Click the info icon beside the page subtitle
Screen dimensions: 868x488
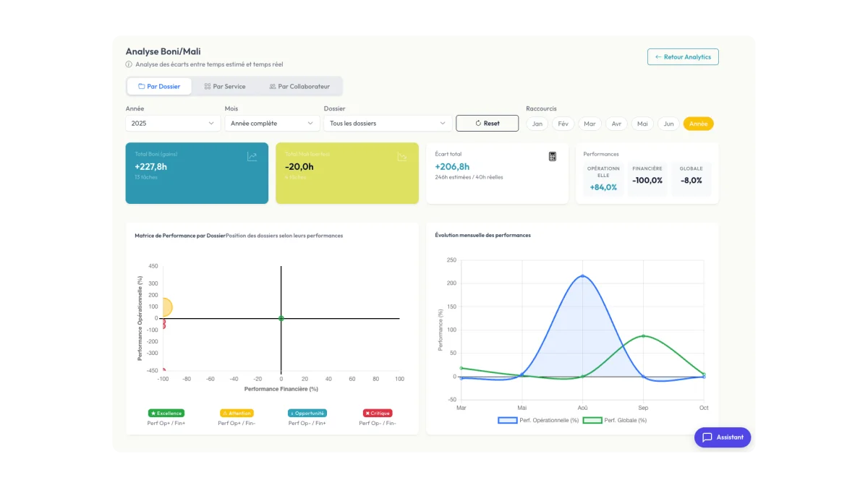(129, 64)
